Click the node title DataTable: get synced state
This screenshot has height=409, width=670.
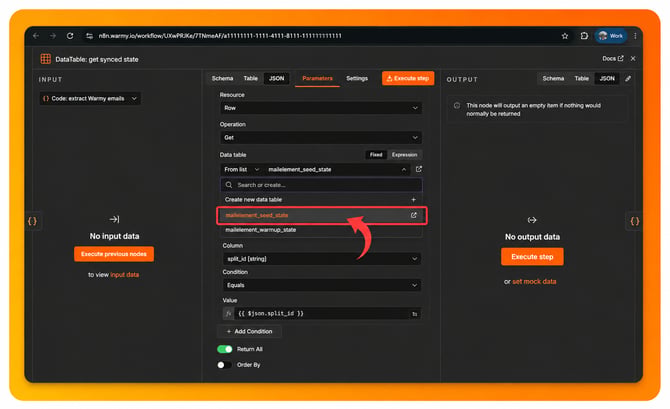pos(97,59)
